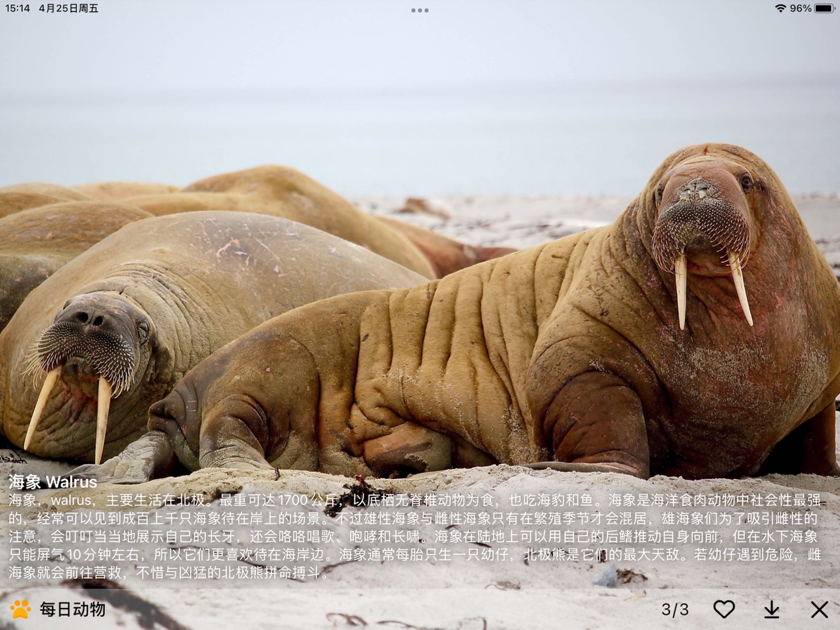The width and height of the screenshot is (840, 630).
Task: Tap the battery indicator
Action: (x=824, y=8)
